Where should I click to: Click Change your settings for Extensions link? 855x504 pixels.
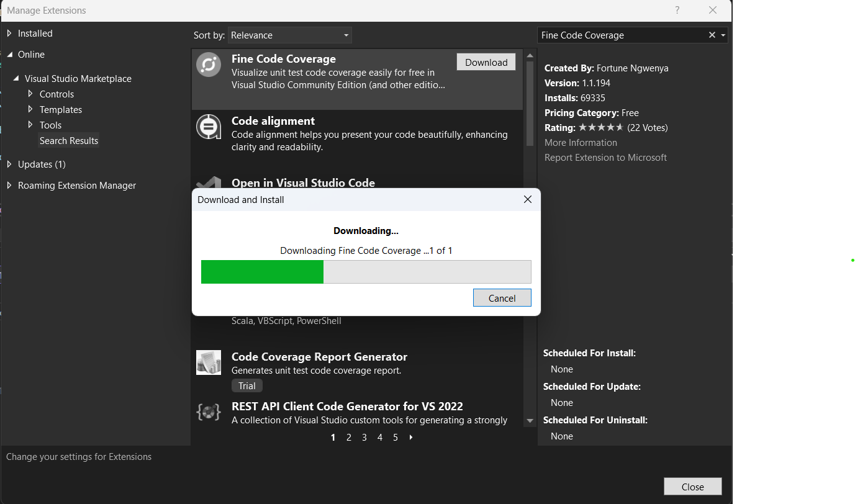coord(79,457)
